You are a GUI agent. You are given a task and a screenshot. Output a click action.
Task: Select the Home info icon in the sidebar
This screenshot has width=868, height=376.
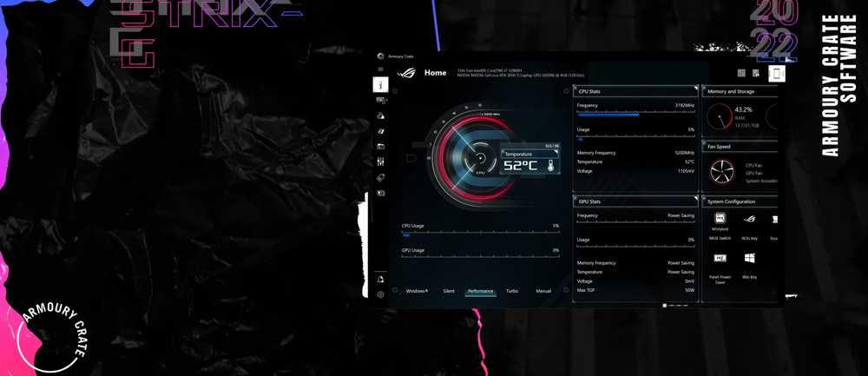380,85
